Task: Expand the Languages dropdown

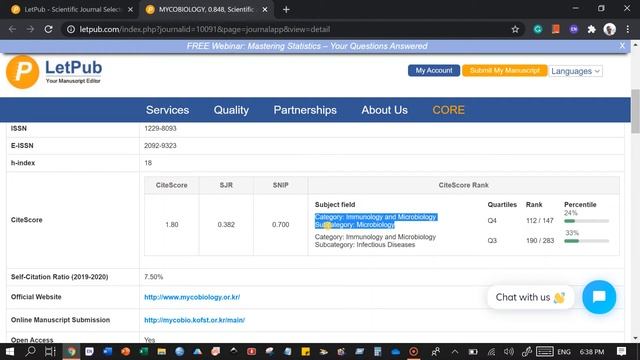Action: [575, 71]
